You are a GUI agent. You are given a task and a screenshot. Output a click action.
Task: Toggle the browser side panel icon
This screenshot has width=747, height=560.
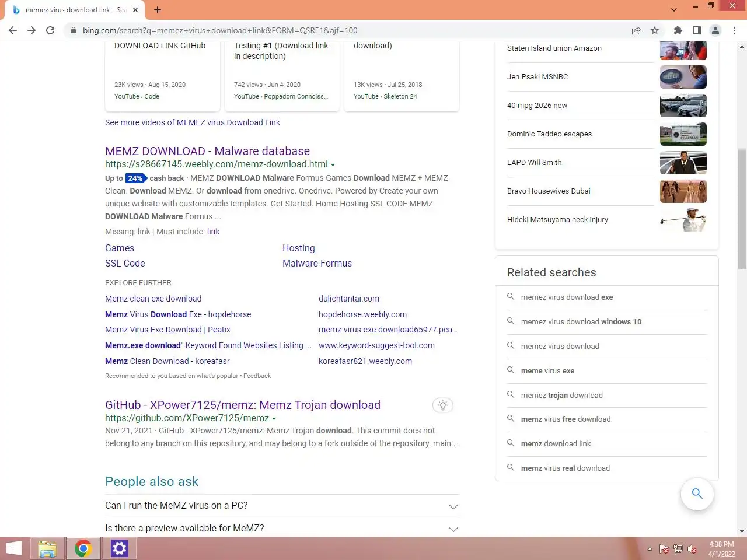pos(697,30)
